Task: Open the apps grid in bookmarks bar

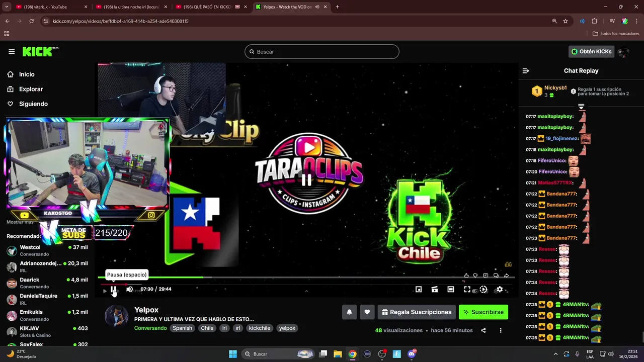Action: click(x=7, y=34)
